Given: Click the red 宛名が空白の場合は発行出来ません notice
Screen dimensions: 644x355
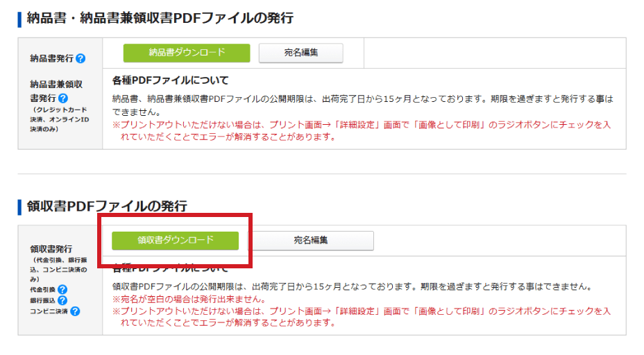Looking at the screenshot, I should tap(189, 299).
